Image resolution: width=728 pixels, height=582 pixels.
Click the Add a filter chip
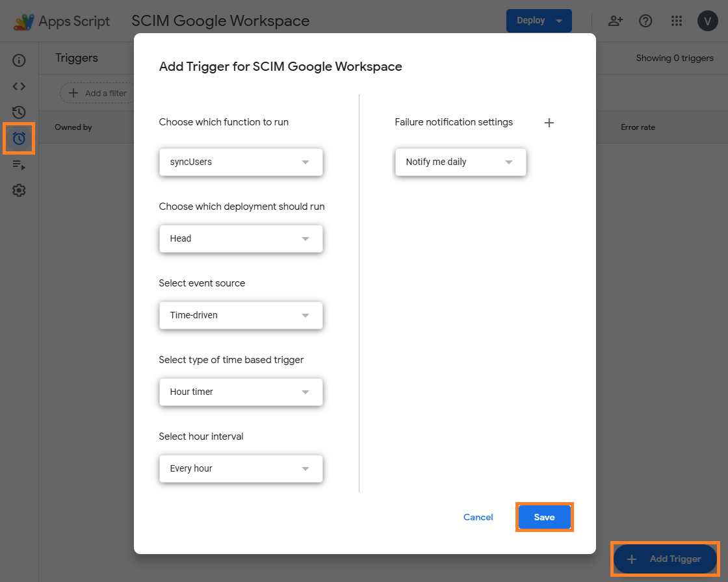pyautogui.click(x=97, y=93)
